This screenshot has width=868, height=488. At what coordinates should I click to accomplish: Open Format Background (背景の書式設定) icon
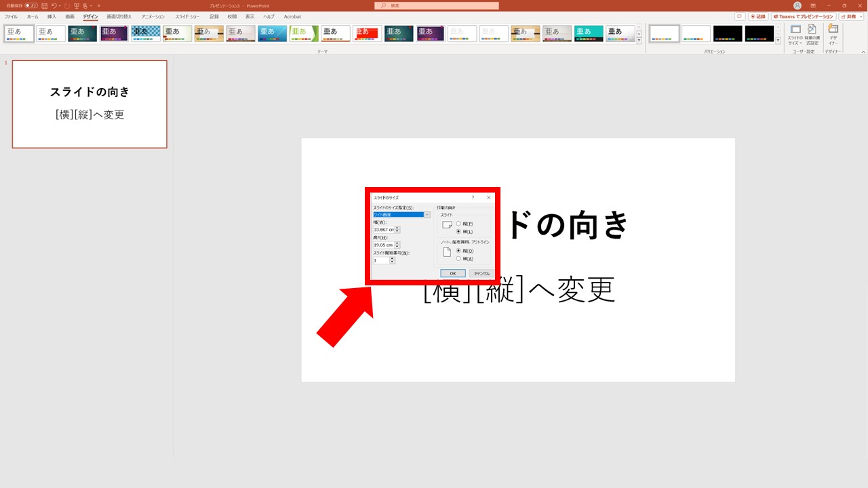(812, 34)
